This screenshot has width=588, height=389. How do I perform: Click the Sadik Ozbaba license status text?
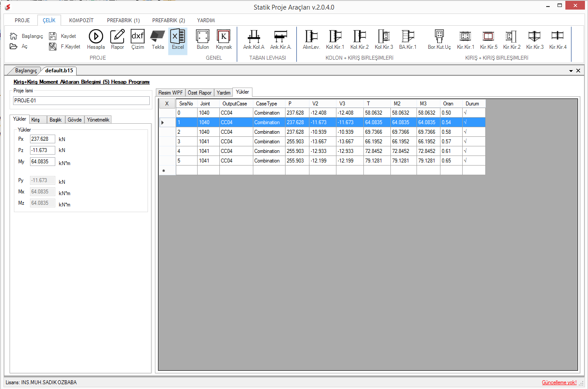(x=41, y=382)
